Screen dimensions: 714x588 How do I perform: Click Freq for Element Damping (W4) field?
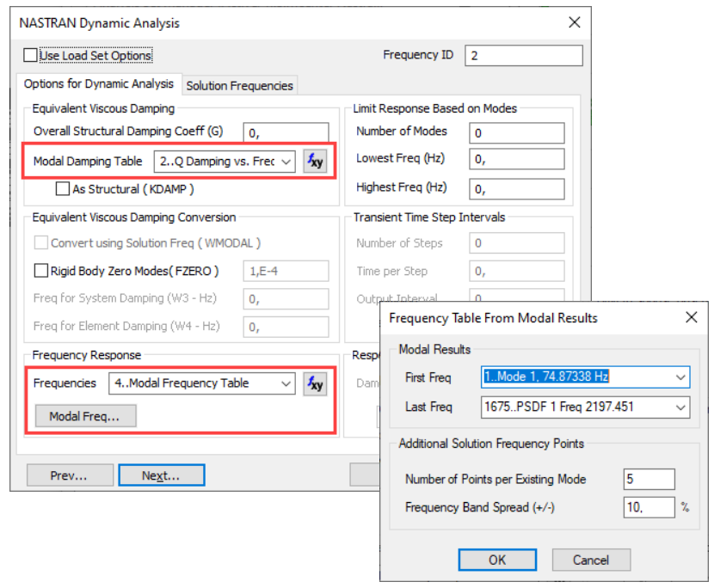coord(286,327)
